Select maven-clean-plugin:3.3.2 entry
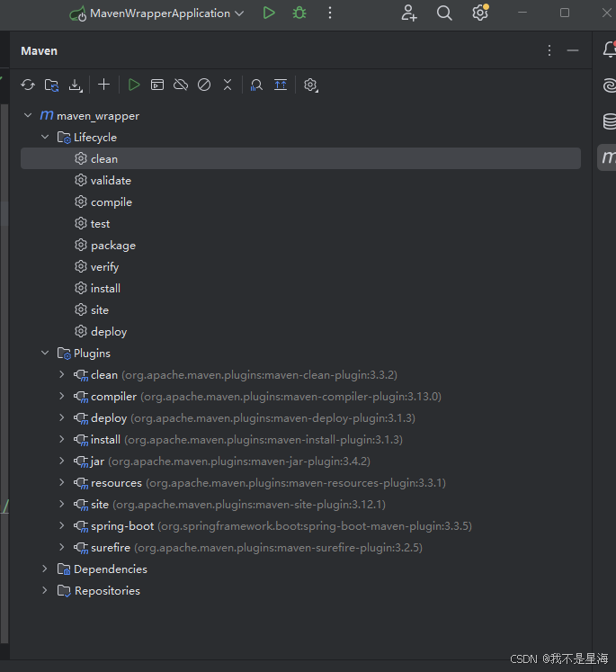The height and width of the screenshot is (672, 616). click(259, 375)
